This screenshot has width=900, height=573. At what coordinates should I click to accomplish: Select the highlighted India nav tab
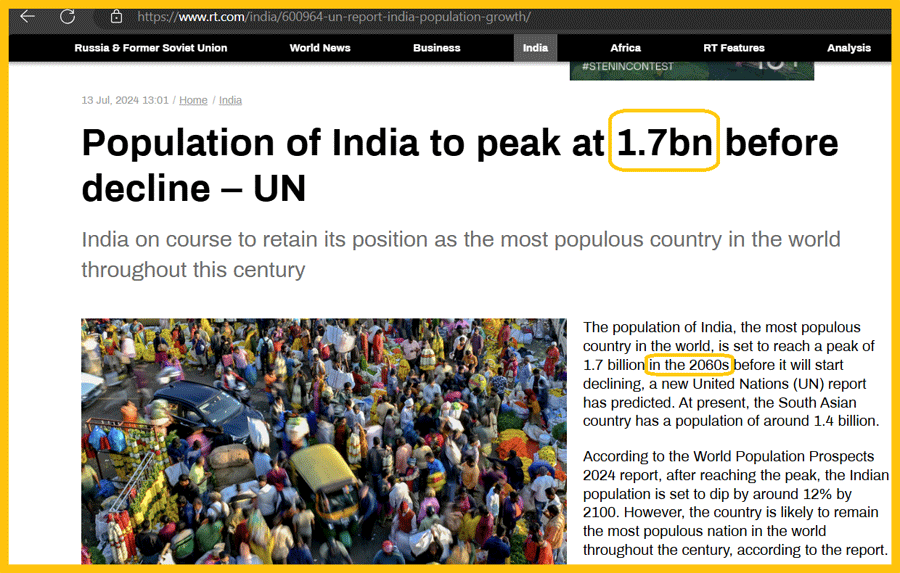tap(535, 48)
